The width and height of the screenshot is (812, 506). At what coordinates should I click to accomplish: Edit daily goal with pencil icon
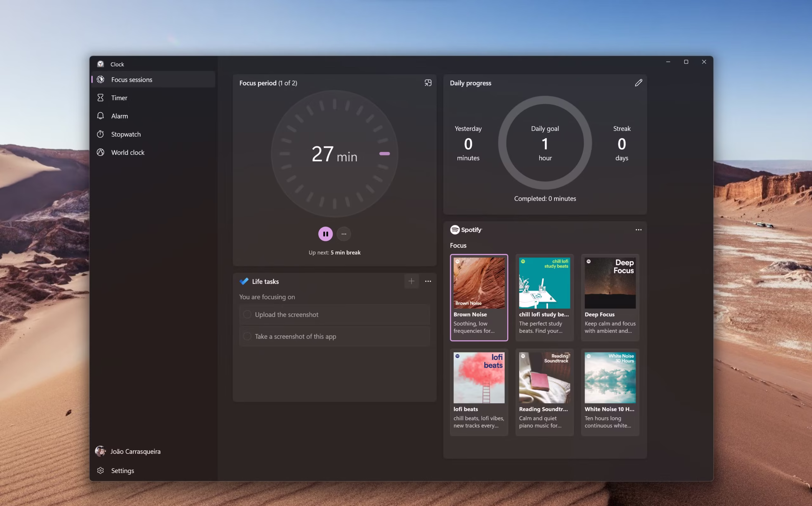coord(638,83)
